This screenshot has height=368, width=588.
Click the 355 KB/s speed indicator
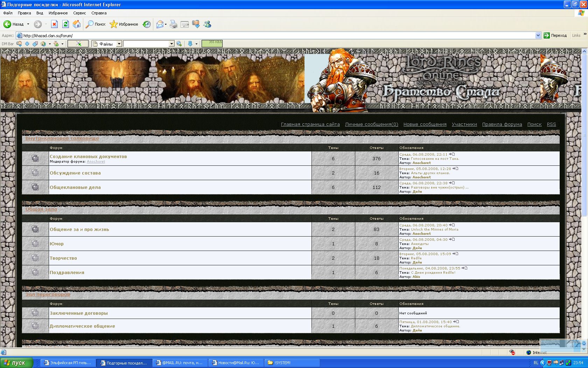[212, 43]
